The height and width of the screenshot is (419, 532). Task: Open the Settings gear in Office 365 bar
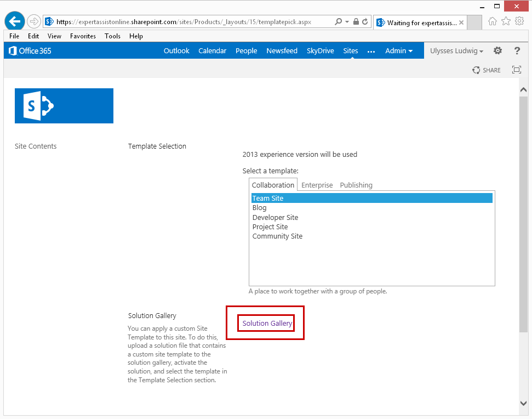tap(497, 50)
